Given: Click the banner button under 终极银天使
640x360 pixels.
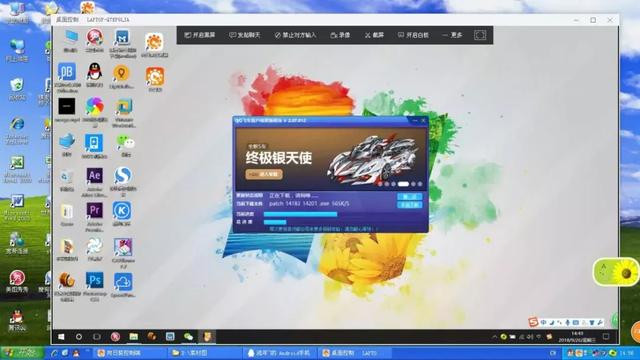Looking at the screenshot, I should coord(264,174).
